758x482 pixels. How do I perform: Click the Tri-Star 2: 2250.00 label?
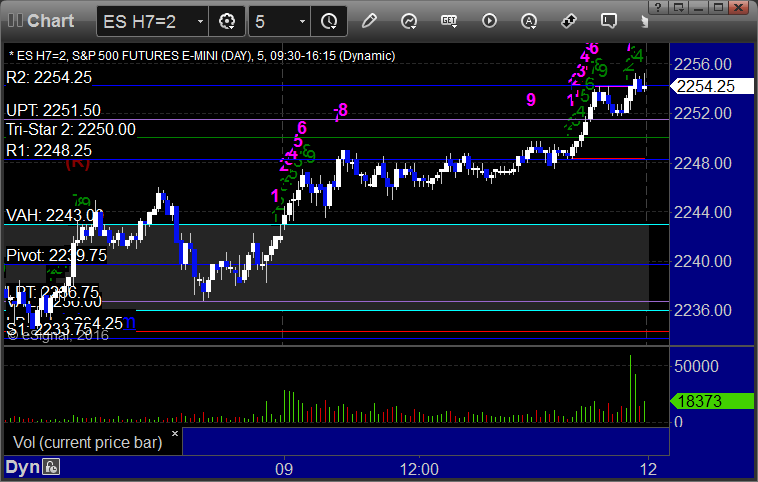pyautogui.click(x=71, y=130)
